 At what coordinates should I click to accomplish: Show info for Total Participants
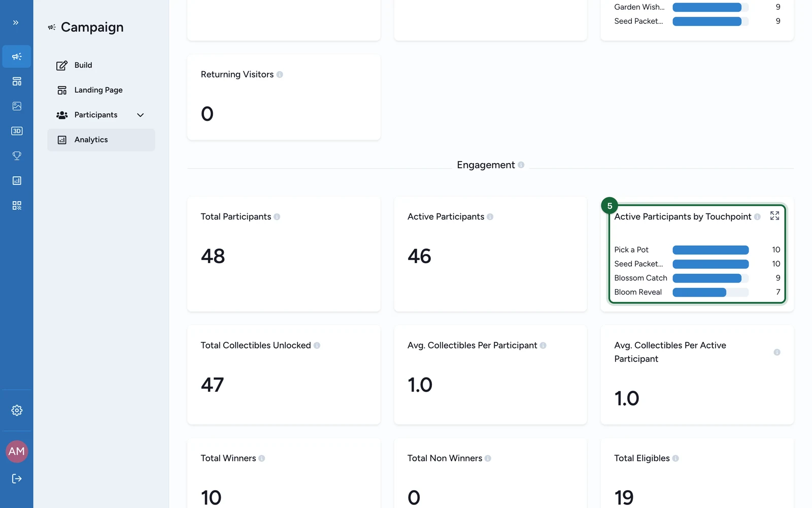pyautogui.click(x=277, y=217)
